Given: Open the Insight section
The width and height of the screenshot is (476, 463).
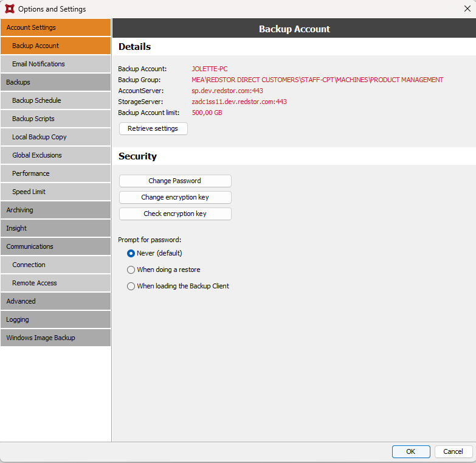Looking at the screenshot, I should click(x=55, y=228).
